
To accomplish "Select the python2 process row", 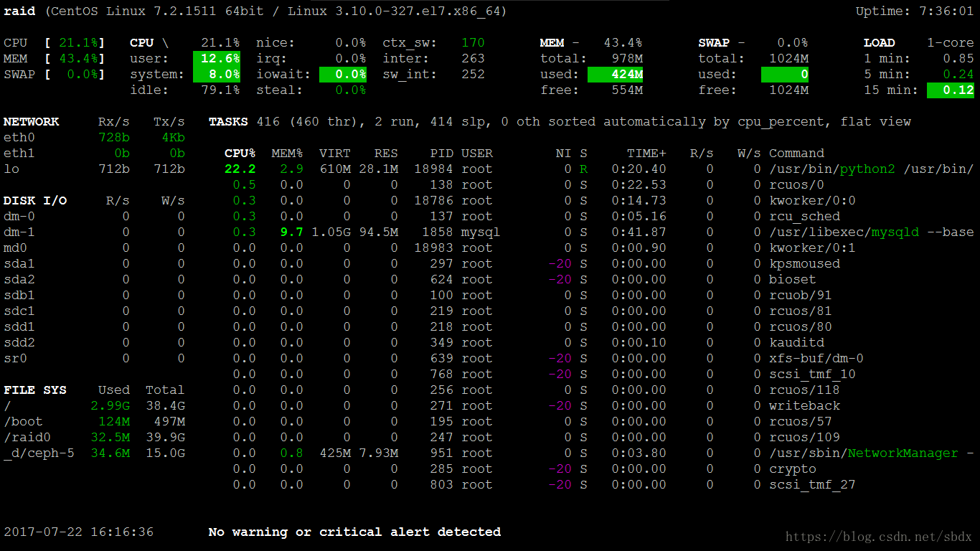I will [599, 169].
